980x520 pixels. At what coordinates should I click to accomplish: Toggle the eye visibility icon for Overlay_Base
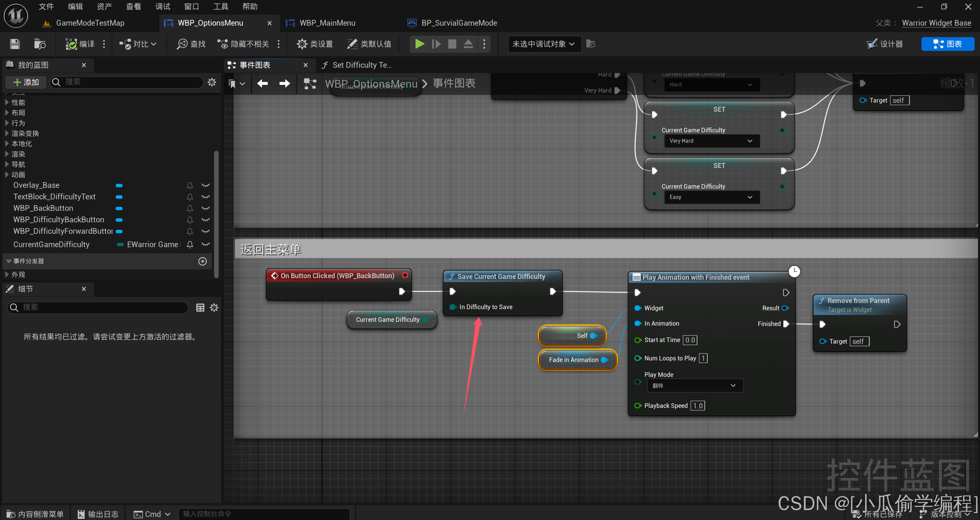[x=206, y=186]
